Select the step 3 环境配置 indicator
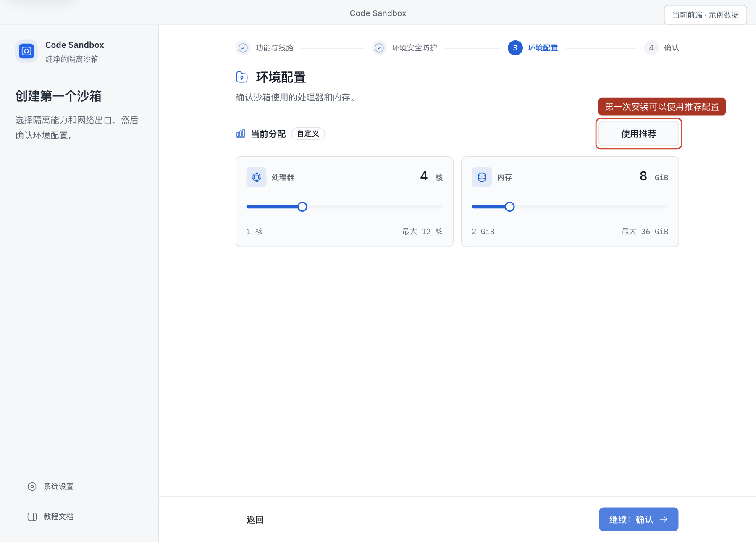 coord(533,48)
